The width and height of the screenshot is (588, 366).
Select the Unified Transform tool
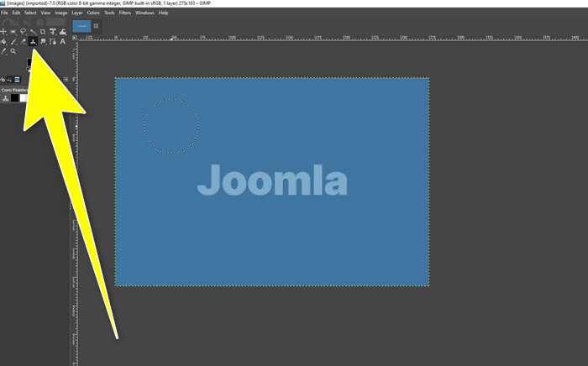click(x=52, y=32)
